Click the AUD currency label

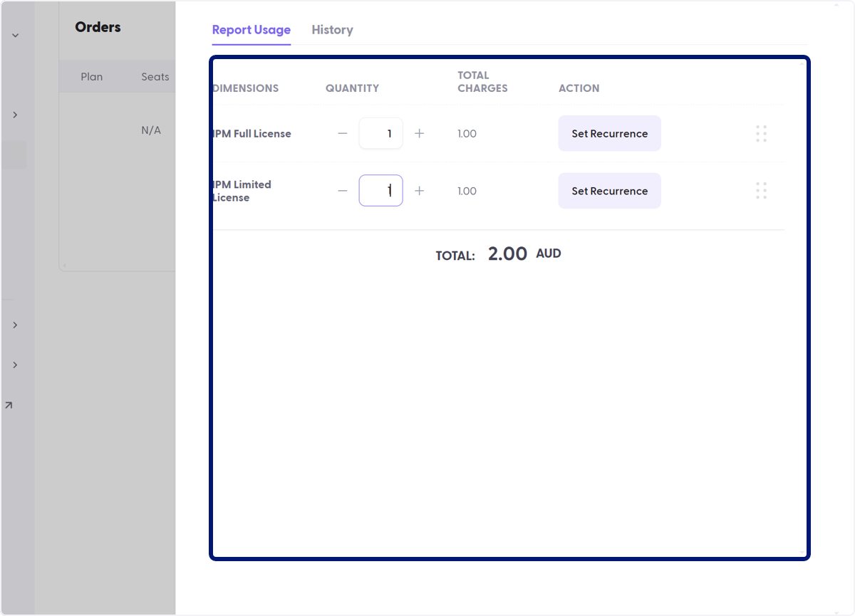point(549,254)
